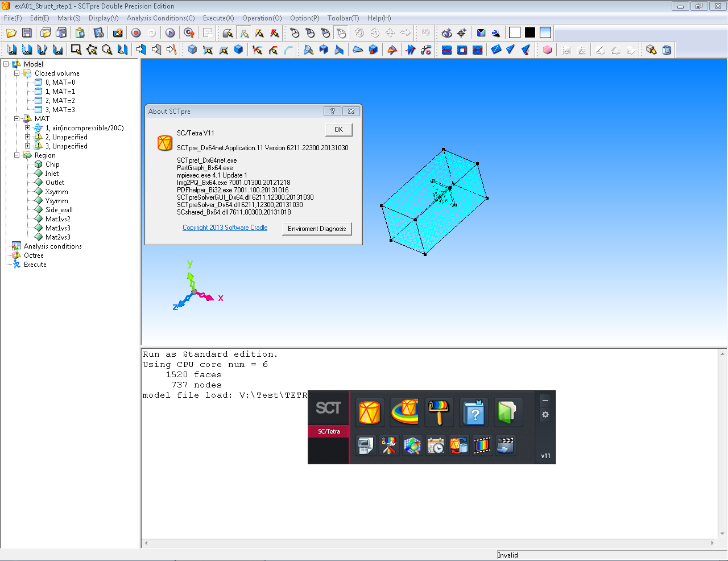The image size is (728, 561).
Task: Click the Enviroment Diagnosis button
Action: pyautogui.click(x=317, y=229)
